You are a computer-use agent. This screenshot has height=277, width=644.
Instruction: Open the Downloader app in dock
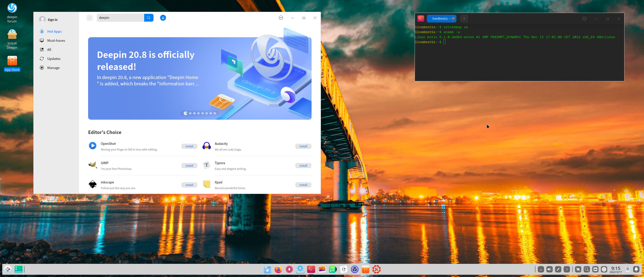click(289, 269)
